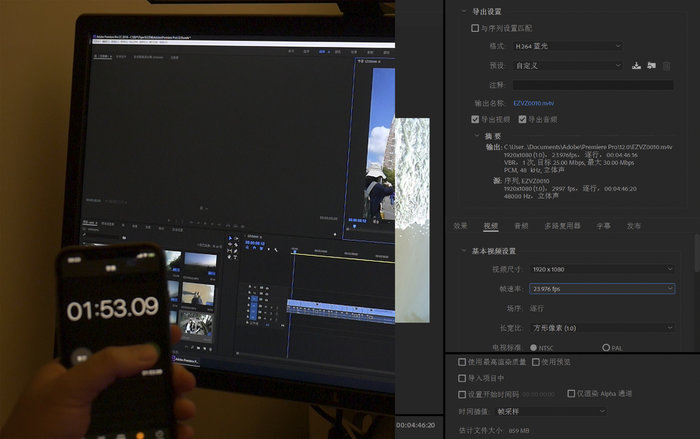Click the crowd clip thumbnail in project panel
Viewport: 700px width, 439px height.
(196, 325)
